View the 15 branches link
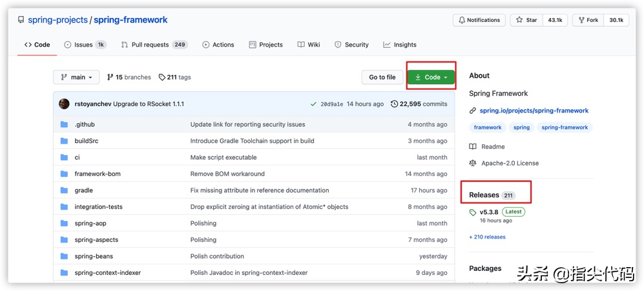Image resolution: width=644 pixels, height=291 pixels. 129,77
